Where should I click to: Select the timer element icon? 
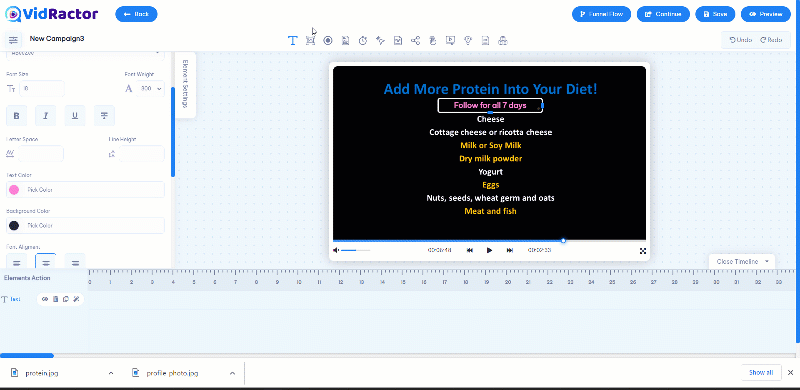click(363, 41)
